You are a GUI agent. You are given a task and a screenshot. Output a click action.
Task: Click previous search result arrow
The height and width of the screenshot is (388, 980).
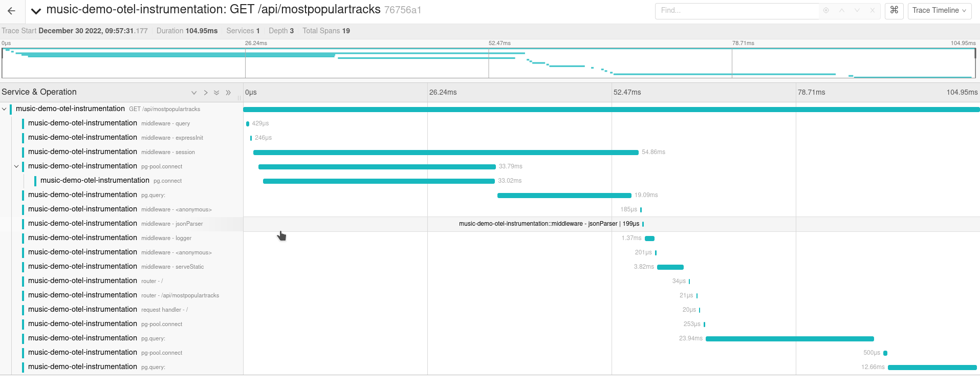[842, 10]
